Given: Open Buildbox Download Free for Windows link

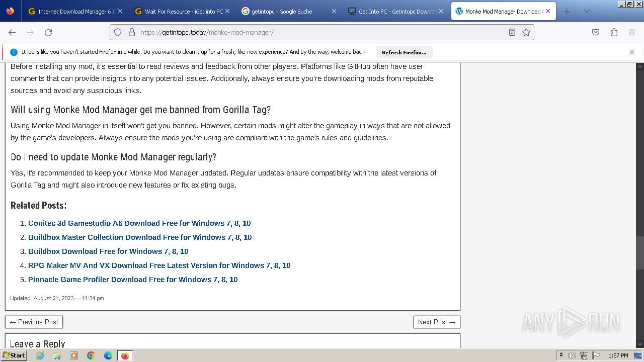Looking at the screenshot, I should pos(108,251).
